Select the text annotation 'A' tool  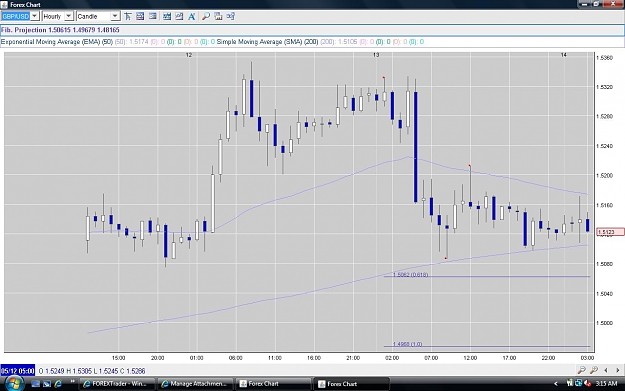[x=191, y=16]
